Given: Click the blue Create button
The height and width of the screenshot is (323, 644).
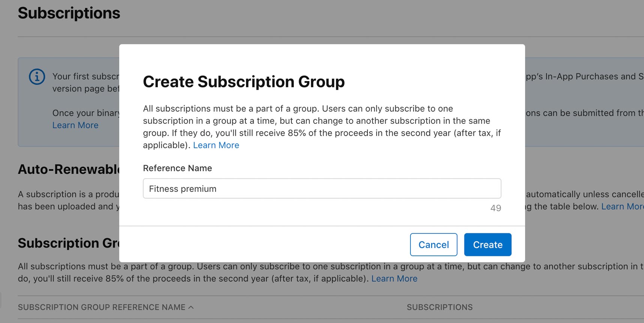Looking at the screenshot, I should (x=487, y=244).
